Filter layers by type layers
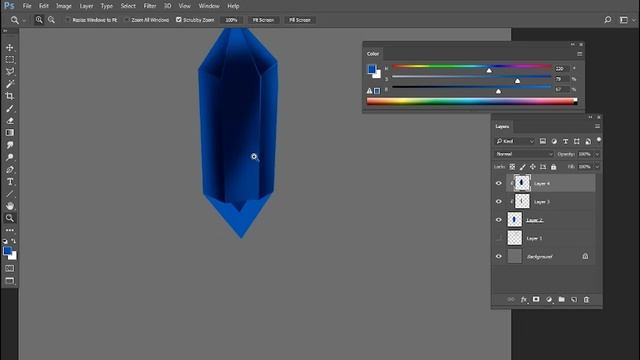Image resolution: width=640 pixels, height=360 pixels. pyautogui.click(x=565, y=141)
